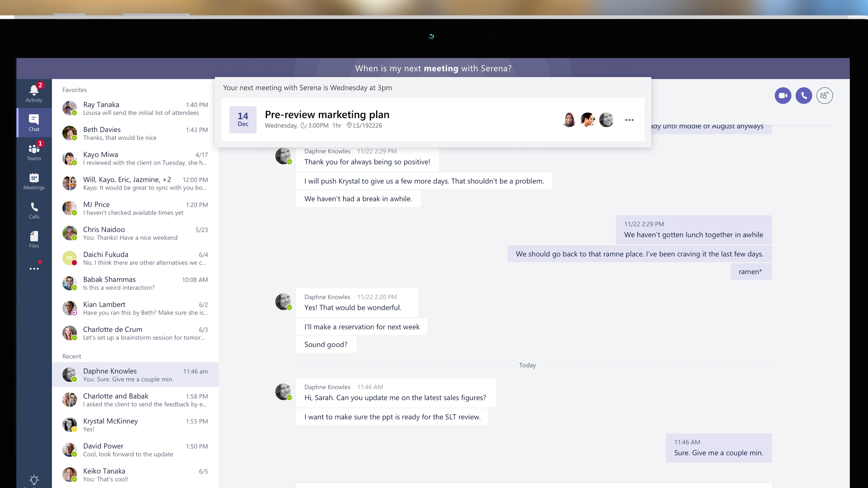This screenshot has width=868, height=488.
Task: Select the Daphne Knowles recent chat
Action: tap(135, 375)
